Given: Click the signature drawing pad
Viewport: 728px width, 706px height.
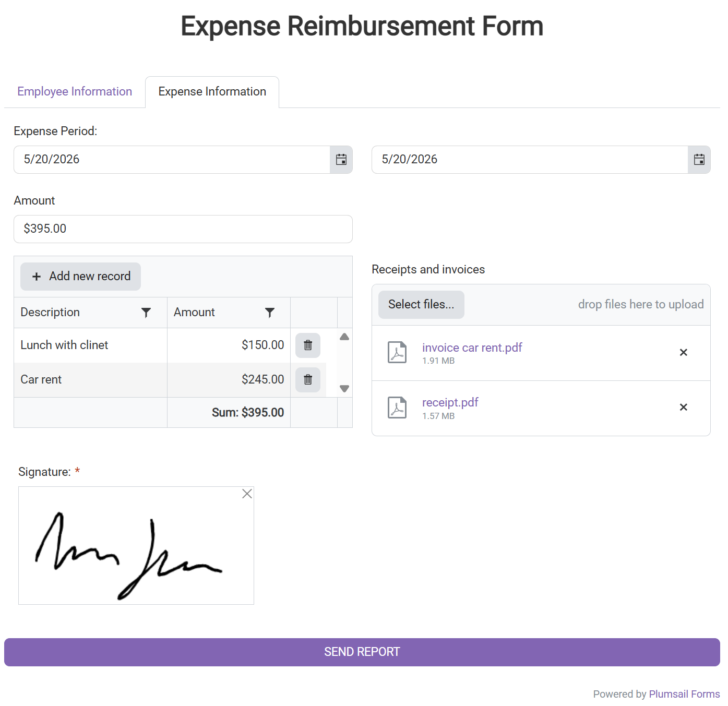Looking at the screenshot, I should pyautogui.click(x=136, y=546).
